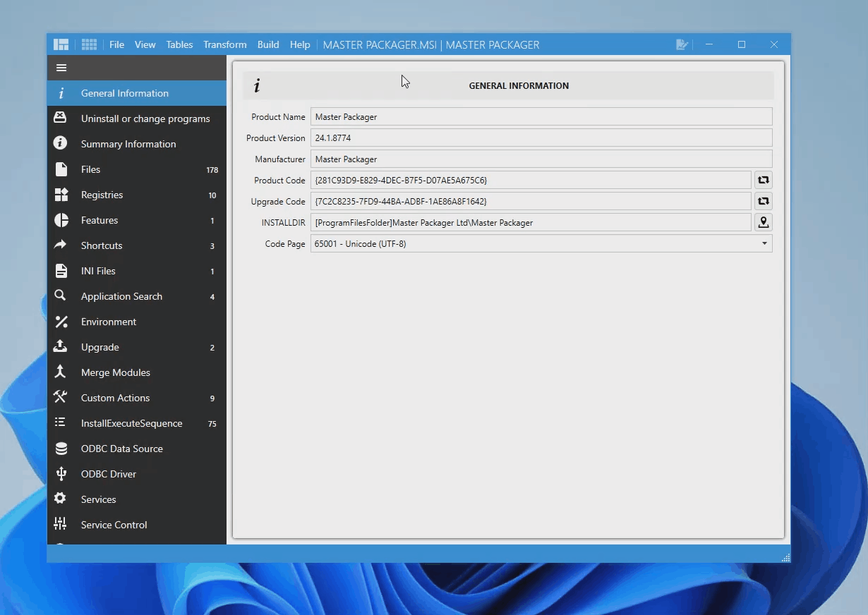
Task: Go to the Registries section
Action: 137,195
